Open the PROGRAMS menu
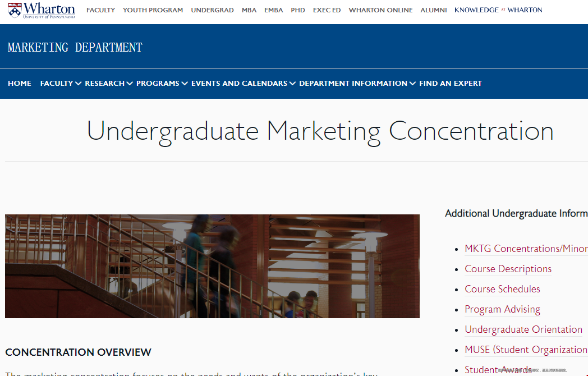The height and width of the screenshot is (376, 588). [158, 83]
